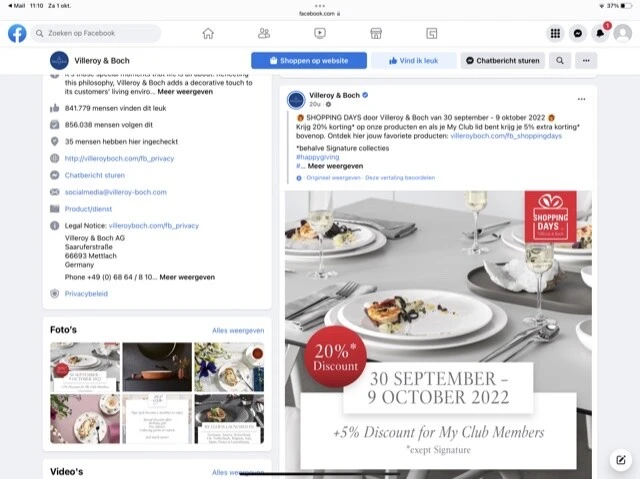Open the Messenger icon
Image resolution: width=640 pixels, height=479 pixels.
[x=578, y=33]
